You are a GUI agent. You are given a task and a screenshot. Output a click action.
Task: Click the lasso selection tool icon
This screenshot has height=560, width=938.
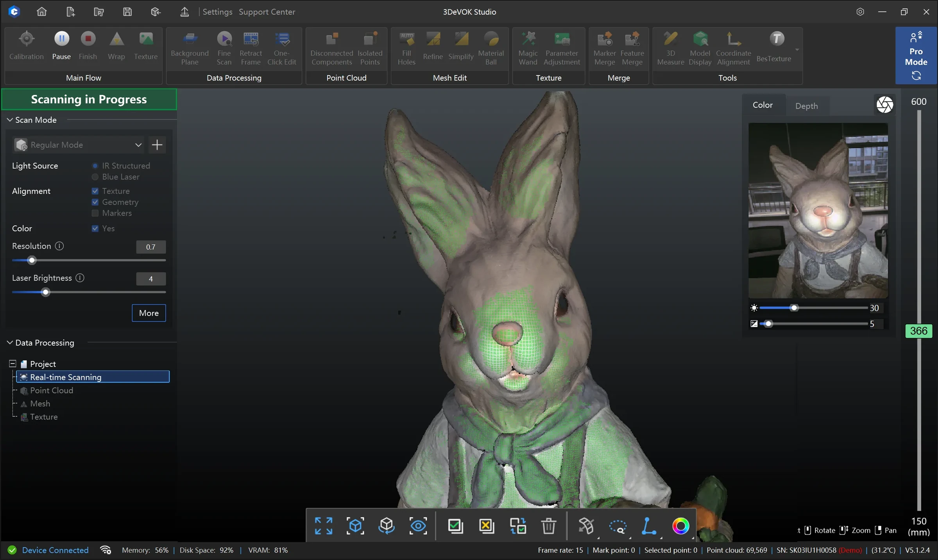[618, 526]
